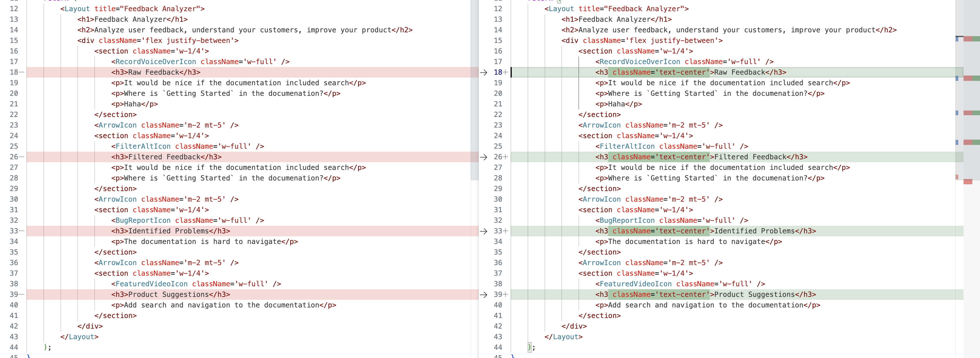
Task: Click revert arrow for Filtered Feedback change
Action: 484,157
